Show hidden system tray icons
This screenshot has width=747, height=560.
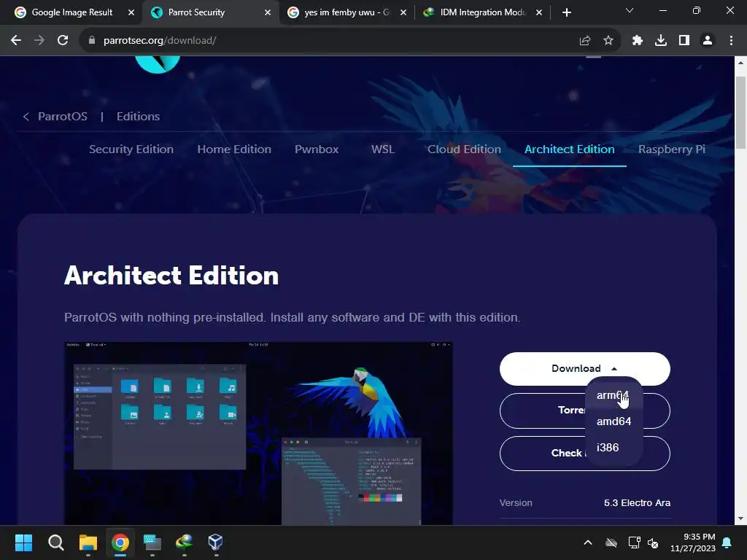click(588, 542)
